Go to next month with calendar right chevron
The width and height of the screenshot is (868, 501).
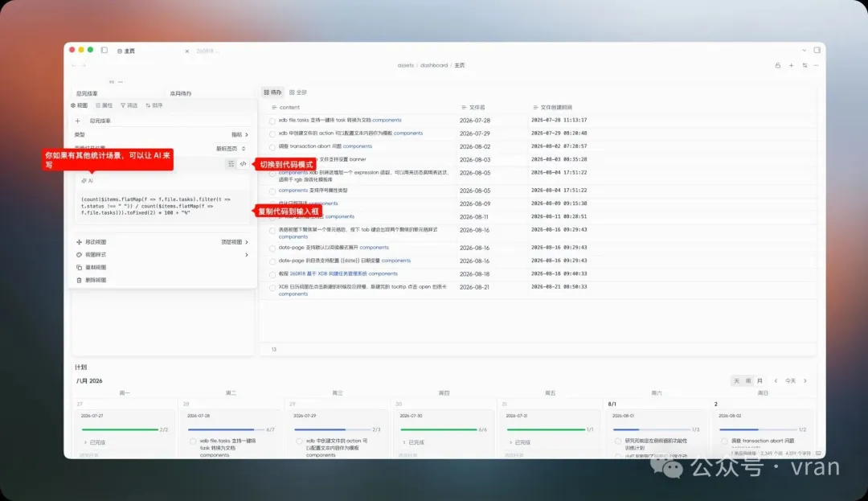[805, 381]
